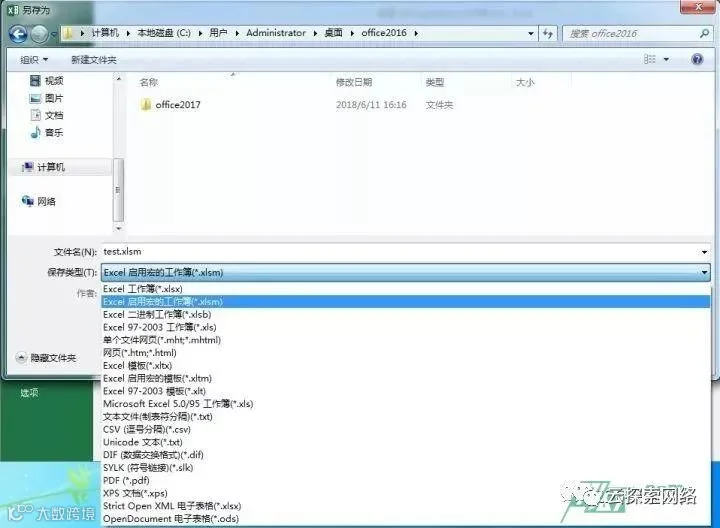Click the 文件名 input field
This screenshot has width=720, height=528.
click(x=399, y=252)
